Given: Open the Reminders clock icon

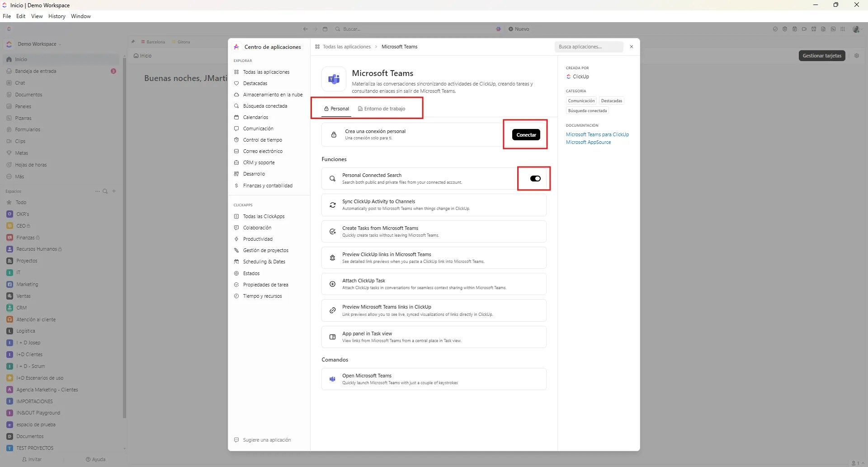Looking at the screenshot, I should (814, 29).
